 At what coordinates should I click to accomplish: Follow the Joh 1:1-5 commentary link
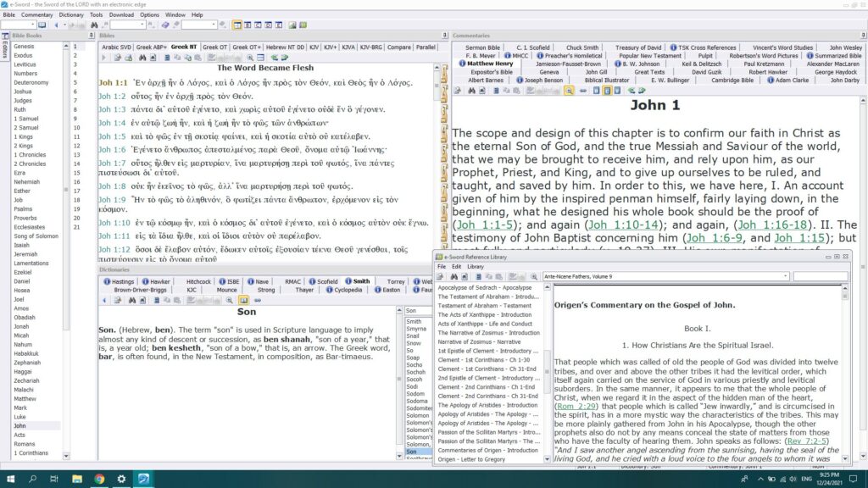click(x=485, y=225)
